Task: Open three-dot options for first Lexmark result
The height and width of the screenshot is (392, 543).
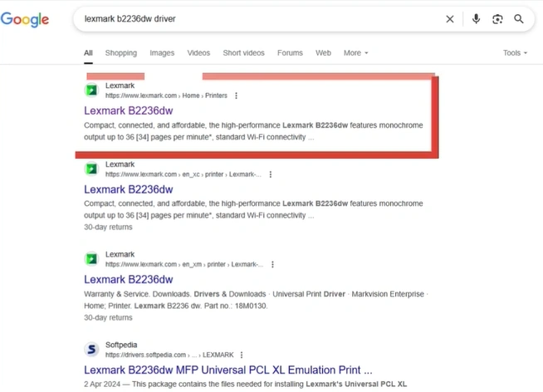Action: [237, 96]
